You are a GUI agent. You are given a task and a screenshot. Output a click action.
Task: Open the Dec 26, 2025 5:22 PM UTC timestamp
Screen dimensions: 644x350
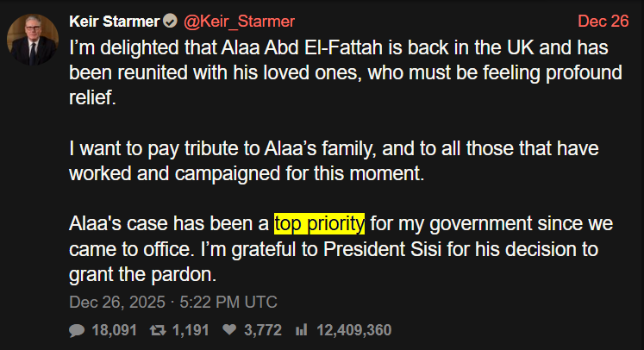point(173,302)
